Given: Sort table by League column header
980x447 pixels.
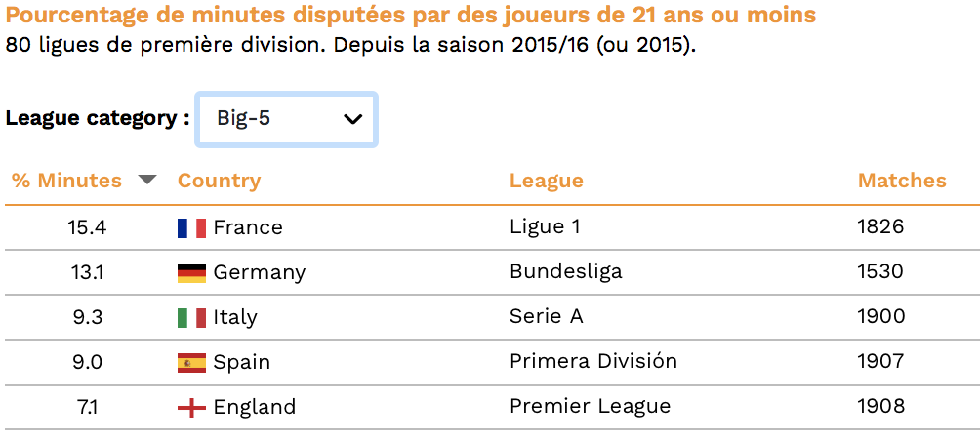Looking at the screenshot, I should (x=547, y=181).
